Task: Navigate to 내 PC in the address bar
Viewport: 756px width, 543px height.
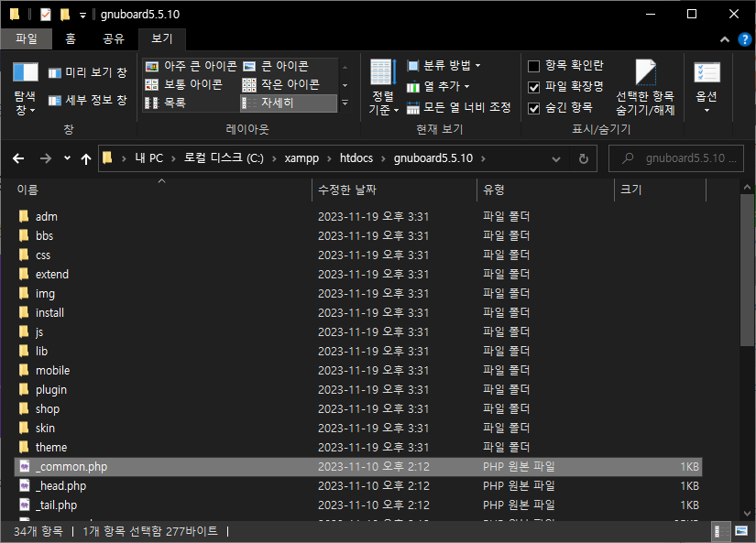Action: (149, 158)
